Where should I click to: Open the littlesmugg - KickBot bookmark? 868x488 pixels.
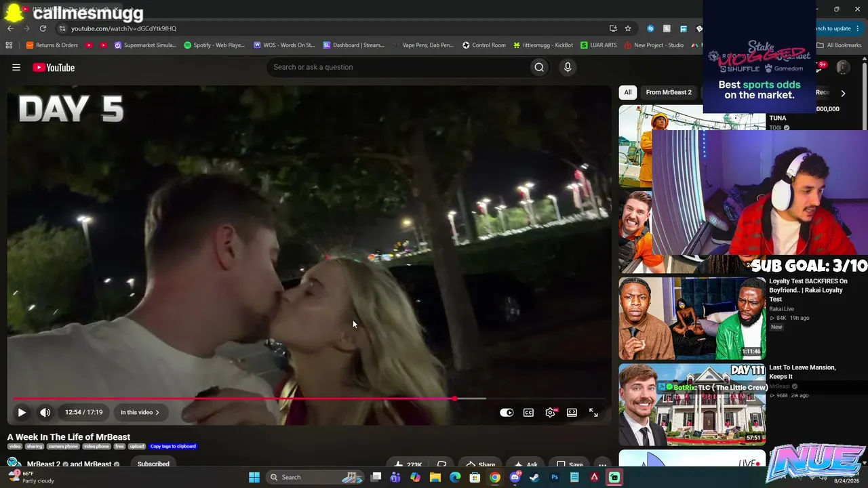point(543,45)
